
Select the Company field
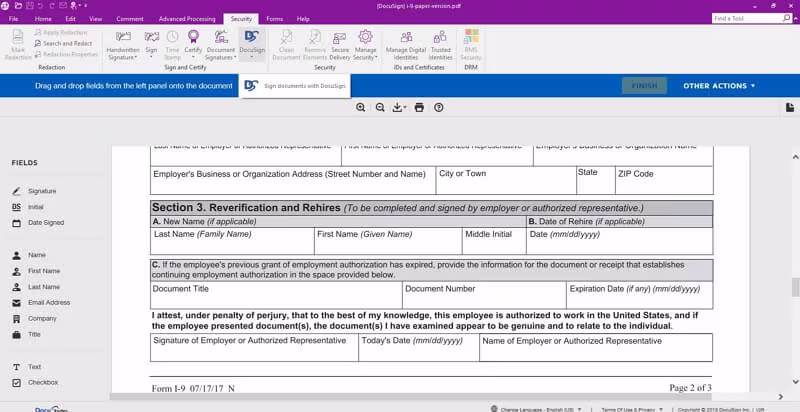click(35, 319)
